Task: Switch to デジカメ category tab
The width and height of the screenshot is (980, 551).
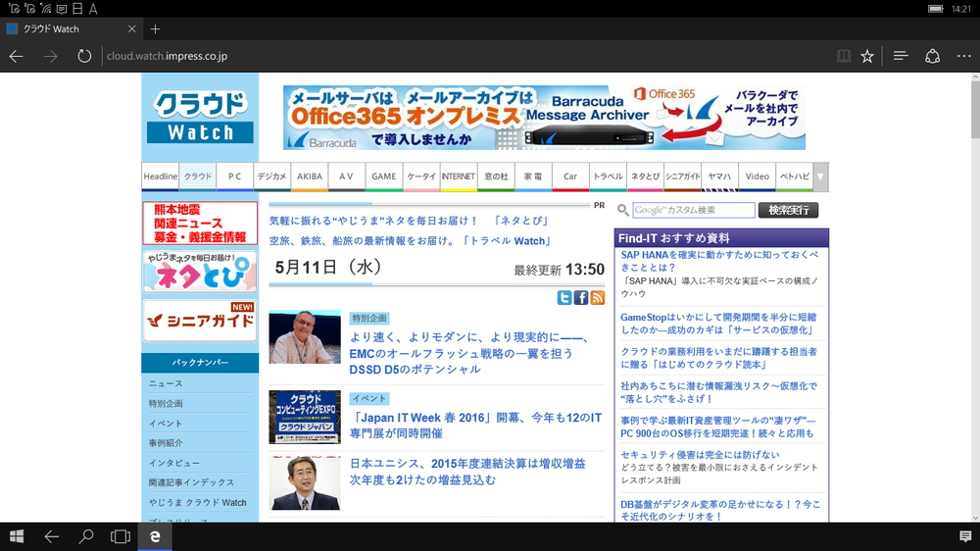Action: click(x=271, y=176)
